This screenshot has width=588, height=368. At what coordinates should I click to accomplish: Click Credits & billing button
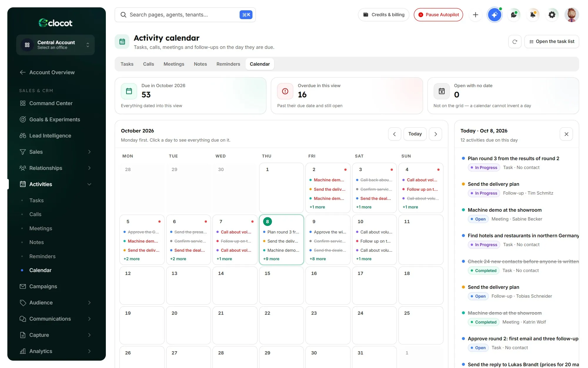tap(384, 15)
